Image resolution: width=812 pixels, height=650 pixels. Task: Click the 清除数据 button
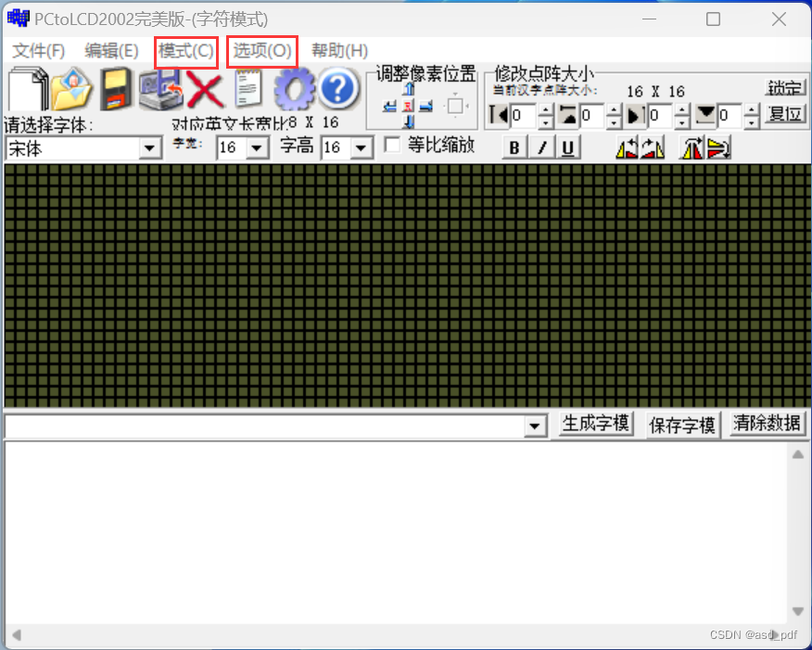pyautogui.click(x=767, y=423)
